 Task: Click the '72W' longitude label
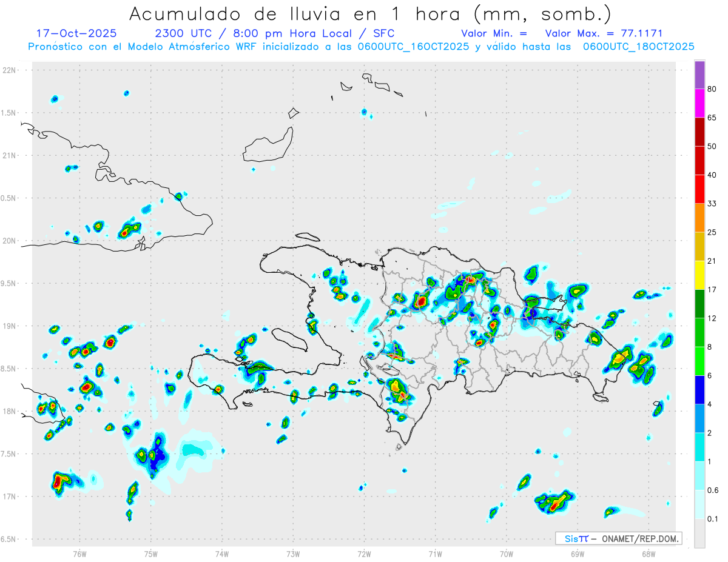pos(364,554)
